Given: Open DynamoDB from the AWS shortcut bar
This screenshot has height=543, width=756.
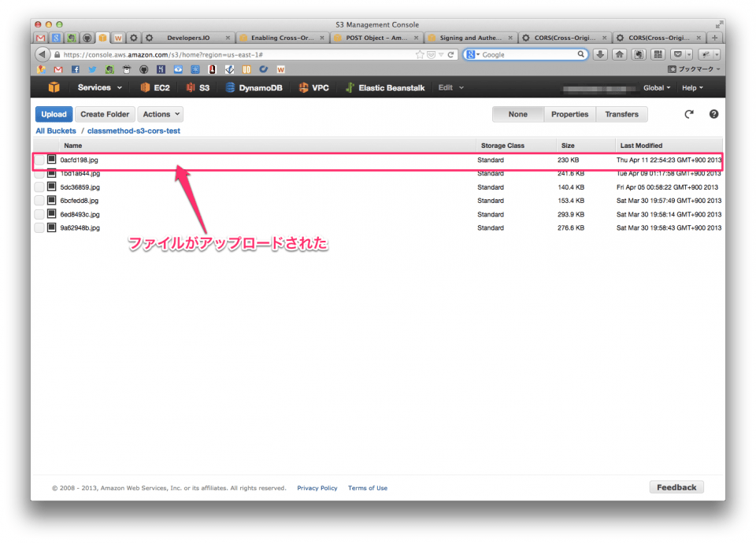Looking at the screenshot, I should 254,87.
